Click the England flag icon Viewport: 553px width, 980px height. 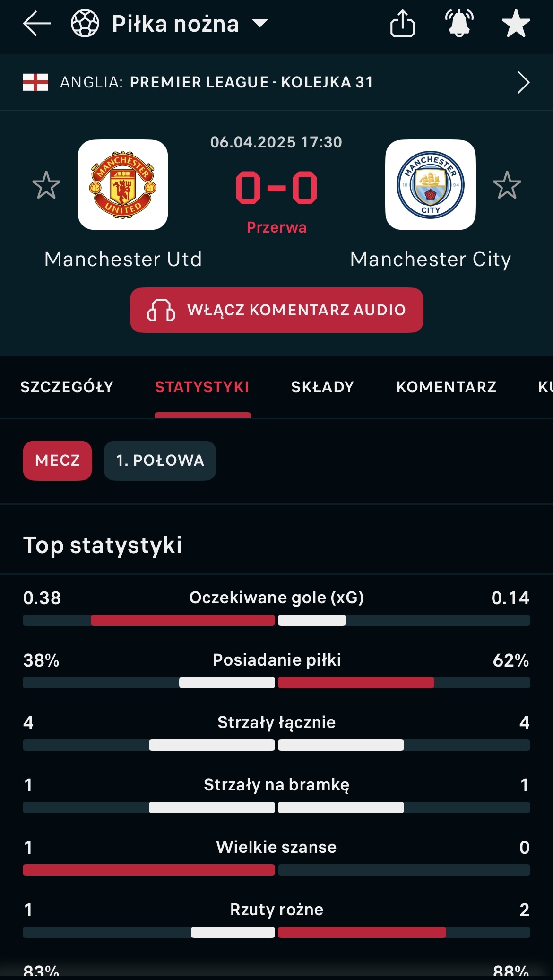35,82
